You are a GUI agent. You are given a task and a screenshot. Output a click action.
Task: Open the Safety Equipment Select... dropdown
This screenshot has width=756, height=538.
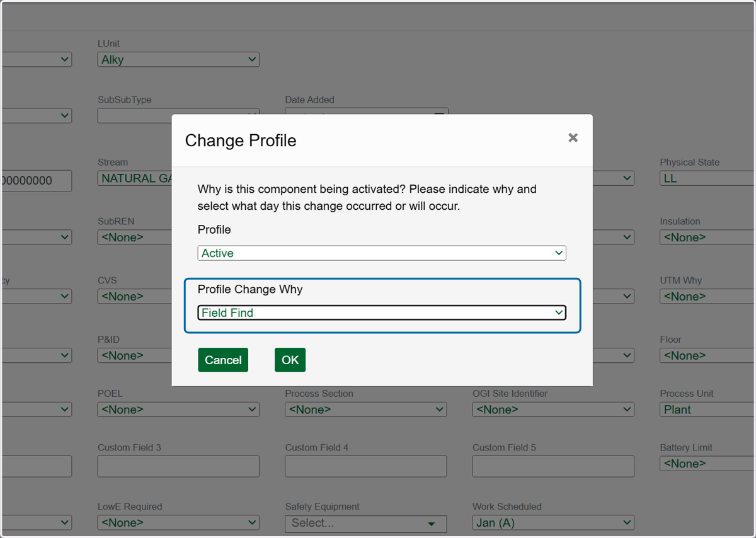[365, 524]
